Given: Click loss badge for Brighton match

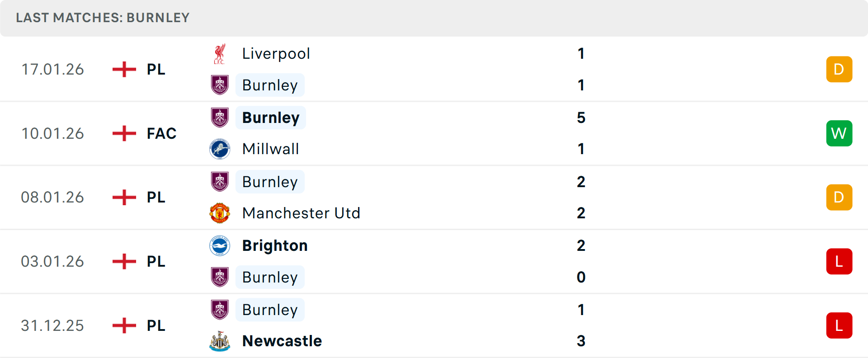Looking at the screenshot, I should [839, 261].
